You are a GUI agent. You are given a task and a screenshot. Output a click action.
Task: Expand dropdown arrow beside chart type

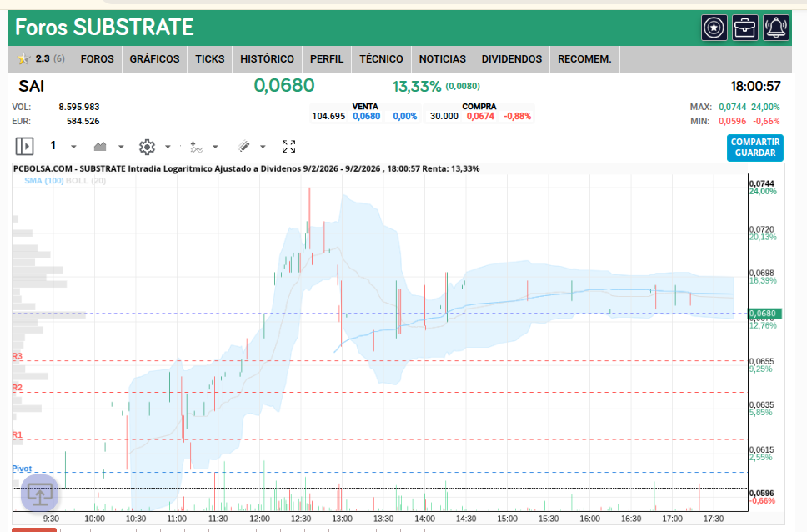pyautogui.click(x=121, y=148)
